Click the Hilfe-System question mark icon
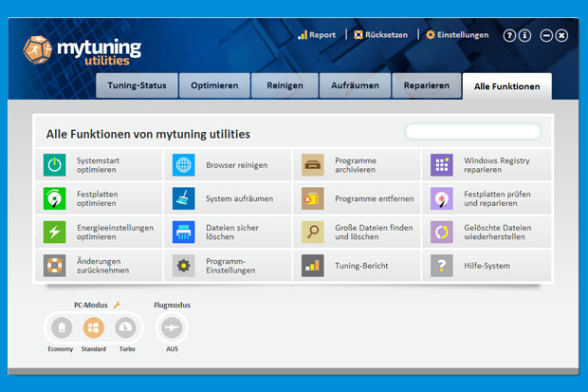Image resolution: width=588 pixels, height=392 pixels. point(442,266)
